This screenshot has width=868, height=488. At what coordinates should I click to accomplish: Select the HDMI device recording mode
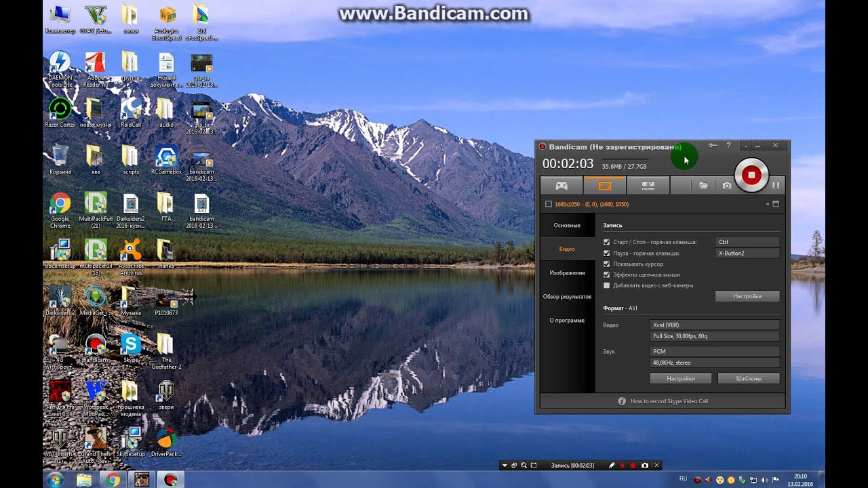(648, 185)
